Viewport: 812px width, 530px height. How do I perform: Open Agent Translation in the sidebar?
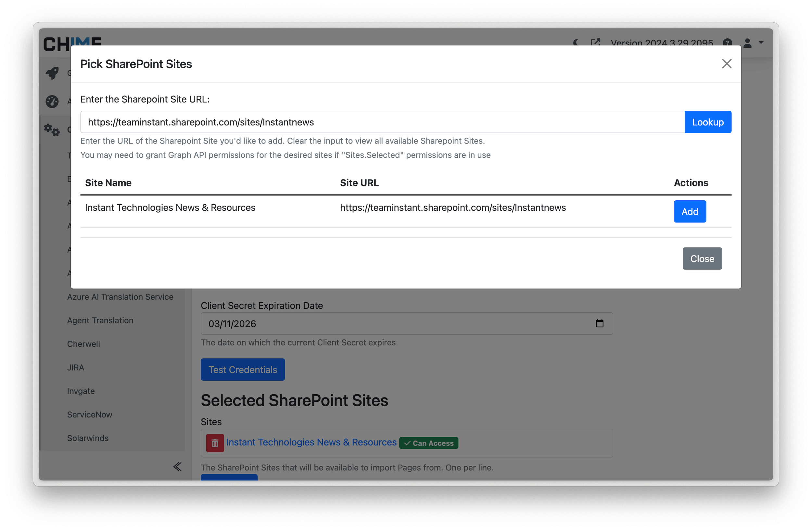pos(100,320)
